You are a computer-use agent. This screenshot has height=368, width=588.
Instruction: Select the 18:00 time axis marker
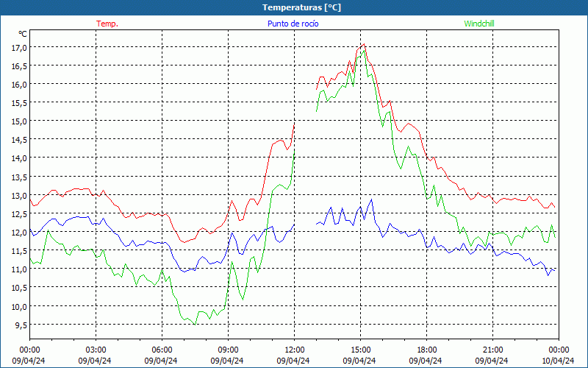[426, 350]
